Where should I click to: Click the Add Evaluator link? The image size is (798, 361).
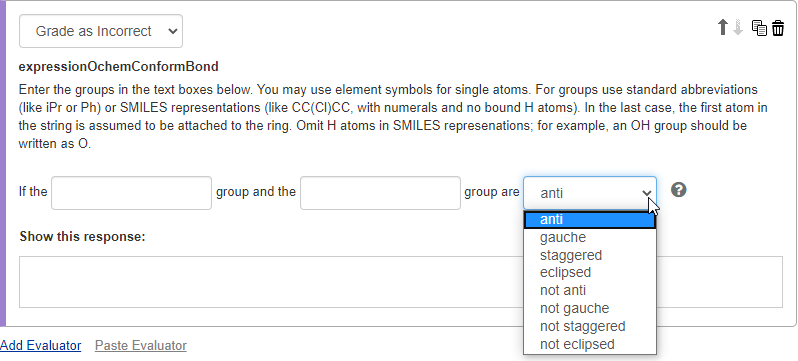41,346
